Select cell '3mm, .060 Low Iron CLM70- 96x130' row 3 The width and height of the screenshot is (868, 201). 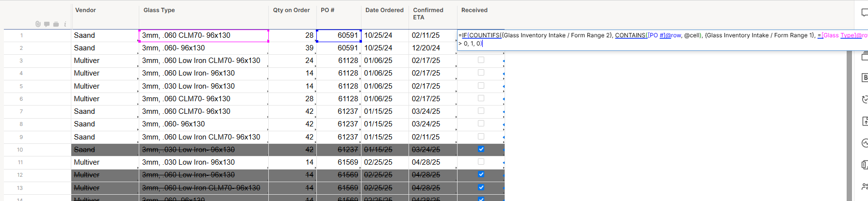click(x=204, y=61)
